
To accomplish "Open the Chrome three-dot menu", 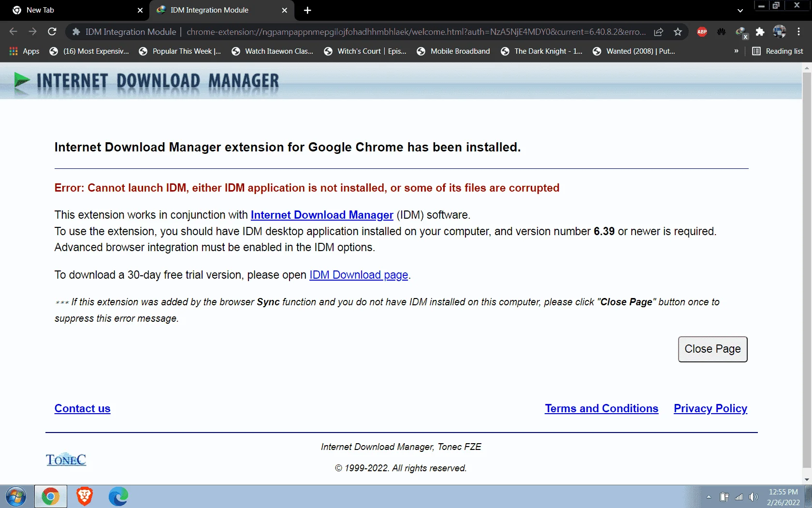I will click(x=798, y=32).
